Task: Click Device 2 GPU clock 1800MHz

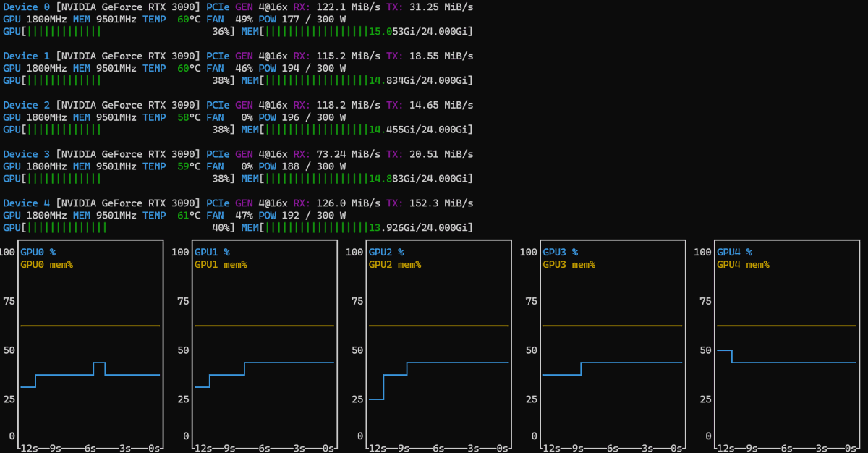Action: pos(46,117)
